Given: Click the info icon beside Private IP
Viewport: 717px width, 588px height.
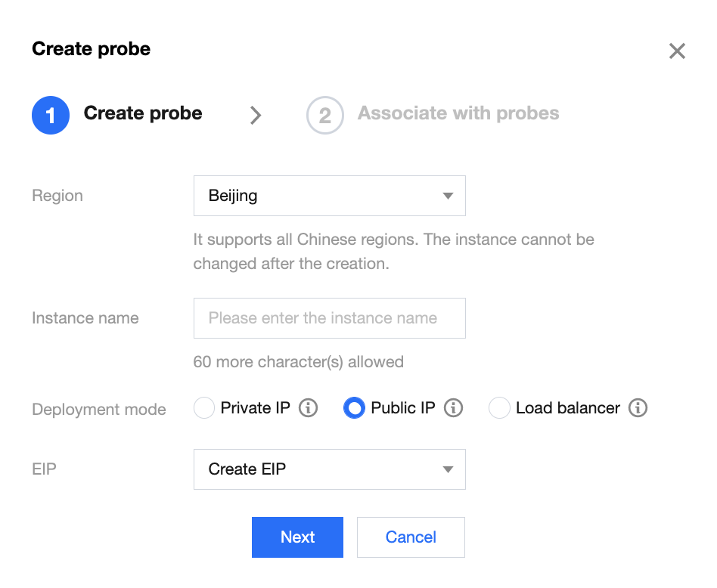Looking at the screenshot, I should tap(308, 408).
